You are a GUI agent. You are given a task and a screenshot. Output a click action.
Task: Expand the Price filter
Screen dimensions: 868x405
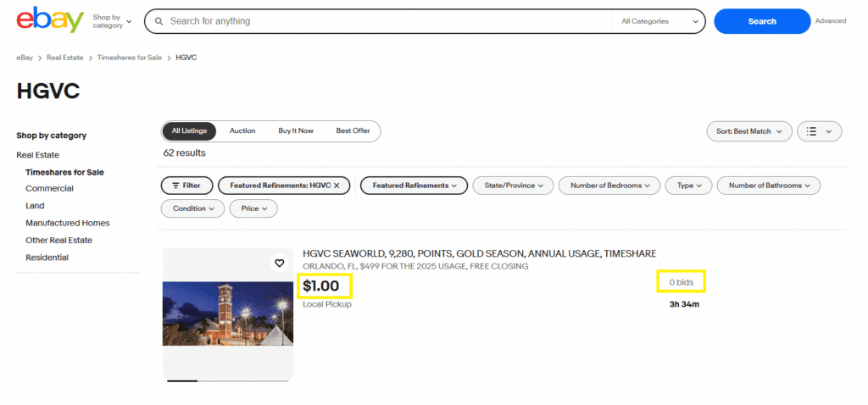coord(253,208)
